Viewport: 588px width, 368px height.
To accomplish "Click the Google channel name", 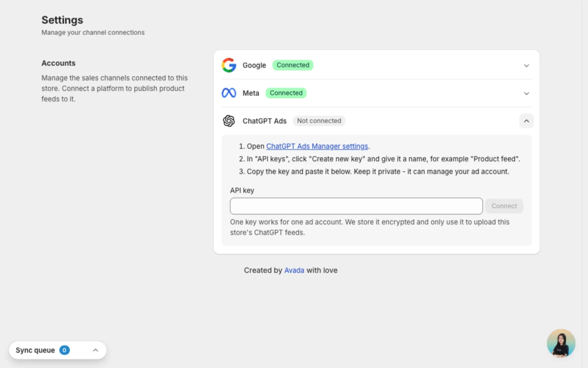I will (254, 65).
